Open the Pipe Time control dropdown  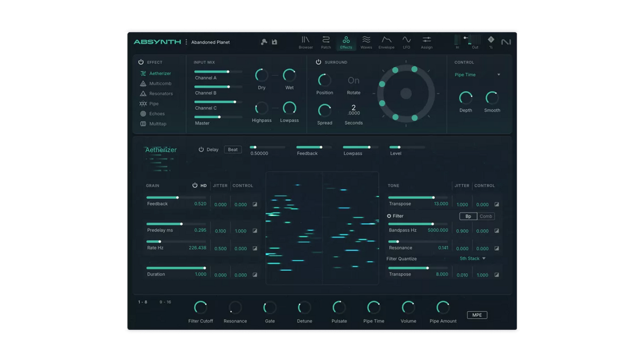pyautogui.click(x=476, y=74)
